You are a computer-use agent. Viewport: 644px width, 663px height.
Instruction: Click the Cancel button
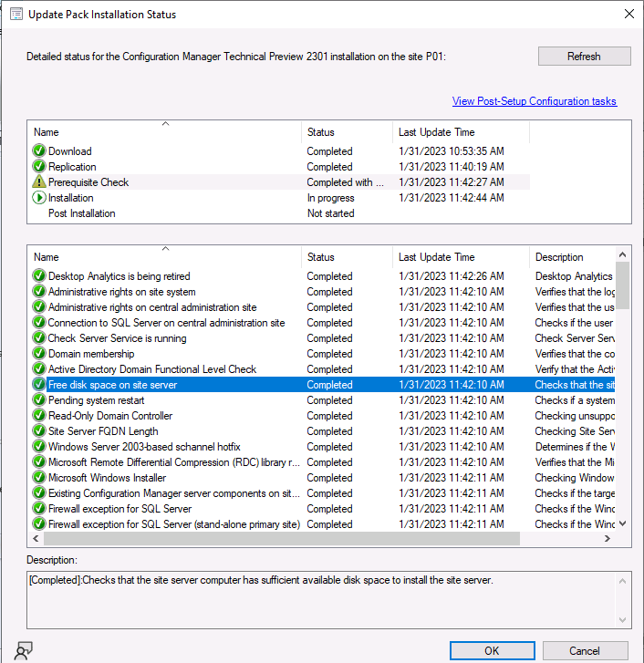[585, 650]
